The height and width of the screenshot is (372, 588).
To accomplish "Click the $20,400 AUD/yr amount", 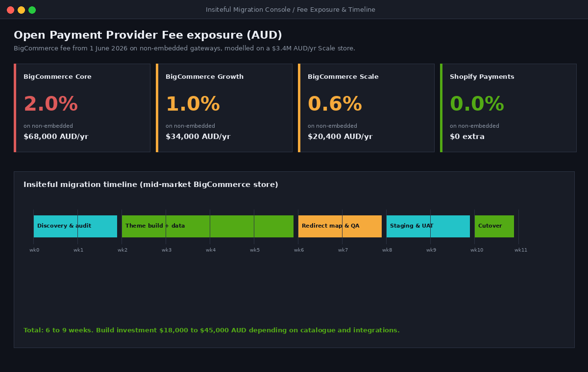I will click(340, 137).
